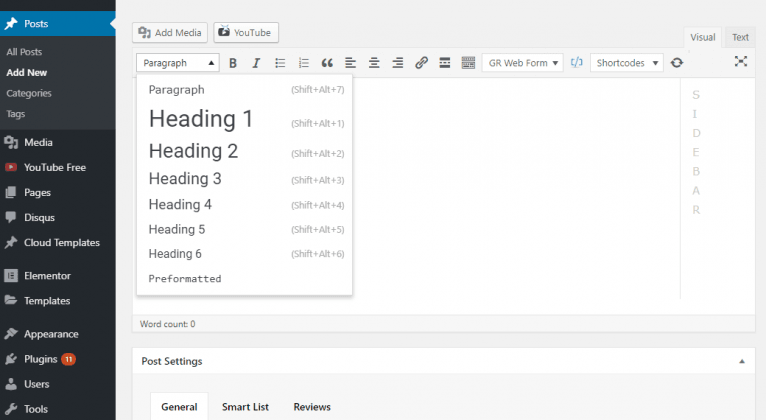Switch to the Visual editor tab
The image size is (766, 420).
tap(702, 37)
